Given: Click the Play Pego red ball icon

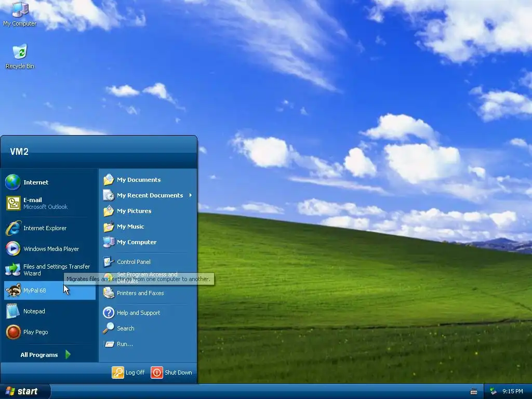Looking at the screenshot, I should (x=13, y=332).
